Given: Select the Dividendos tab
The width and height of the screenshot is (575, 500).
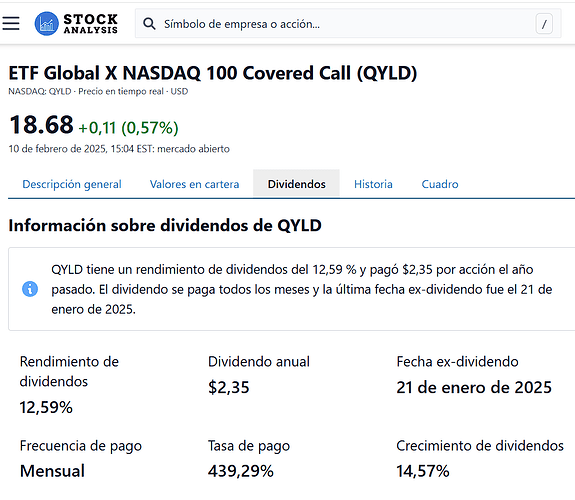Looking at the screenshot, I should click(296, 184).
